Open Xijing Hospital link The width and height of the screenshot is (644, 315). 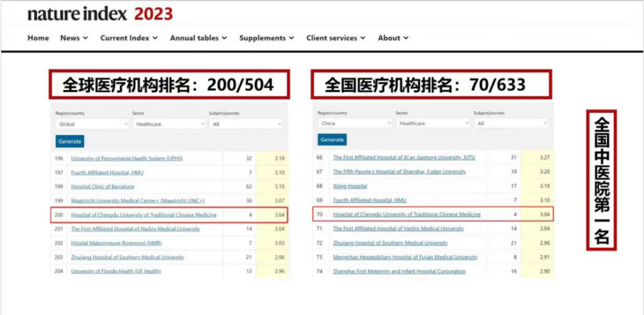(x=350, y=186)
